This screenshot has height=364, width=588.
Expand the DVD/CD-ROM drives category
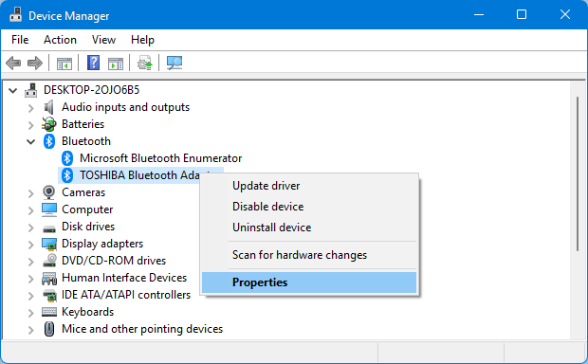31,262
